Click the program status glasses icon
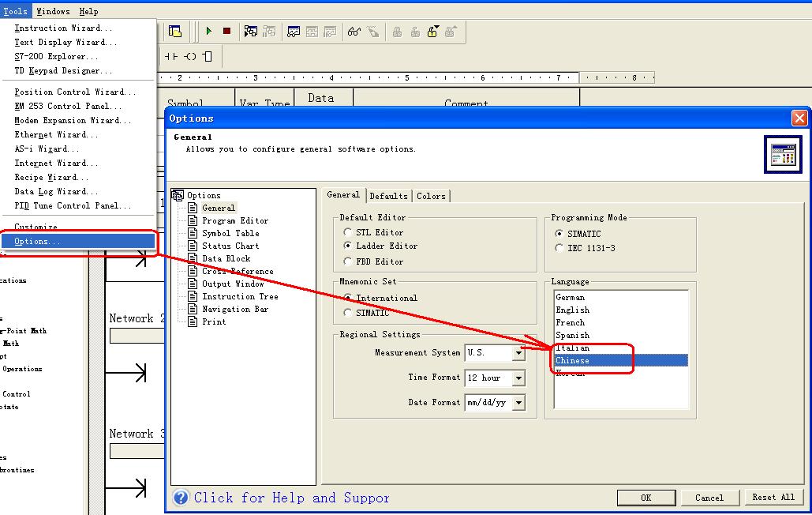Image resolution: width=812 pixels, height=515 pixels. click(x=354, y=32)
